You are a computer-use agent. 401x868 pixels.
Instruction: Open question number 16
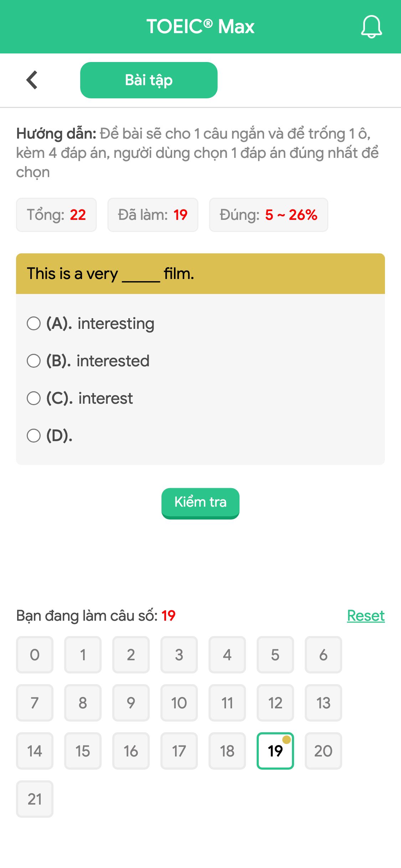coord(131,751)
